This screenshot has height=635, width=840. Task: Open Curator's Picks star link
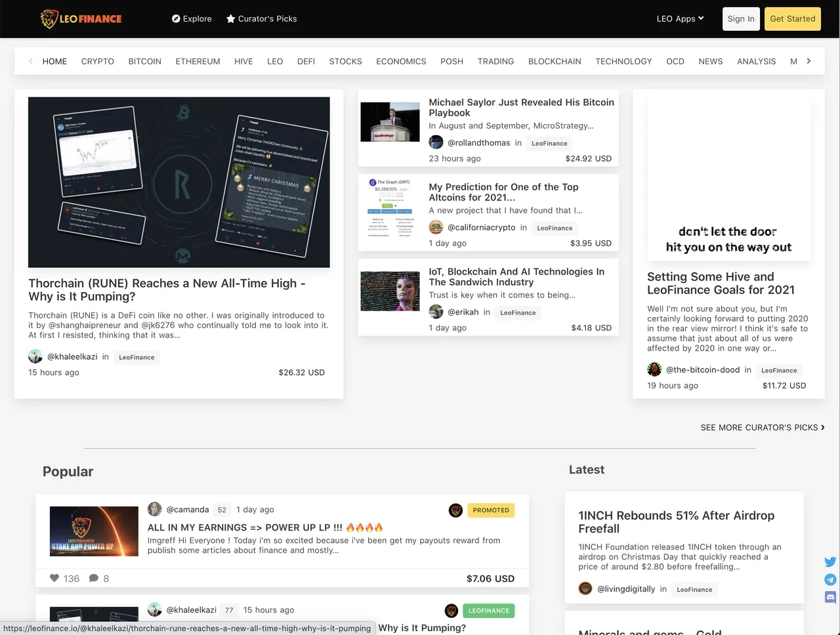coord(261,19)
